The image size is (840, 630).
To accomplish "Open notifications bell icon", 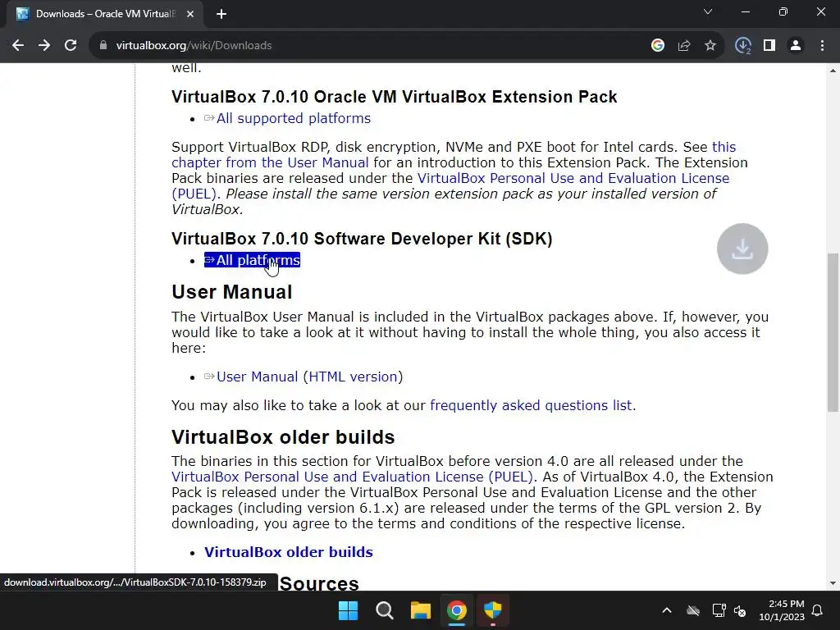I will (x=818, y=610).
